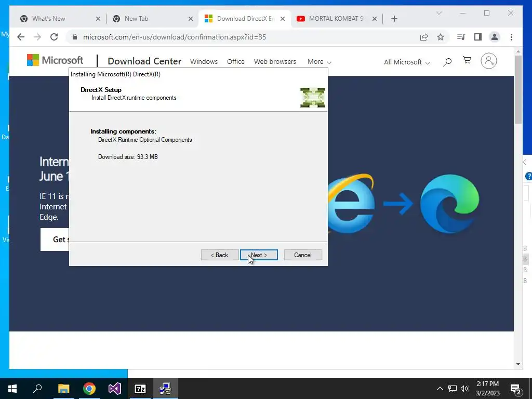Screen dimensions: 532x399
Task: Toggle Chrome side panel
Action: click(x=478, y=37)
